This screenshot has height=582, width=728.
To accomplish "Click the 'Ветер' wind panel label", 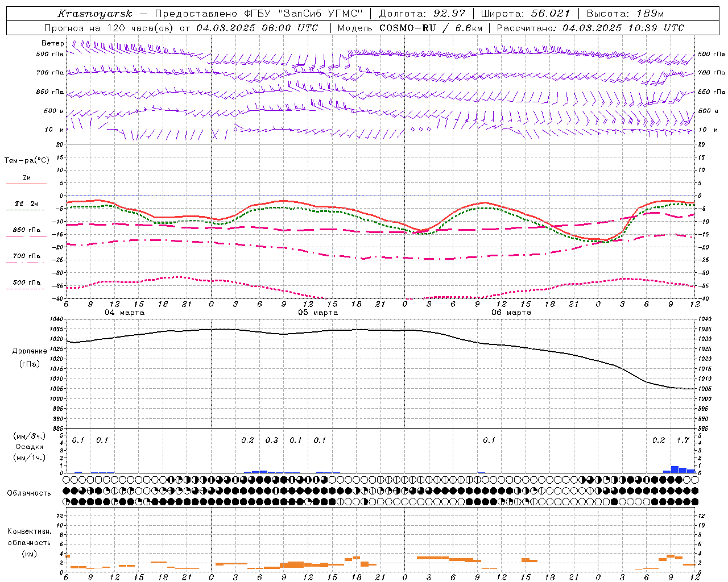I will coord(53,43).
